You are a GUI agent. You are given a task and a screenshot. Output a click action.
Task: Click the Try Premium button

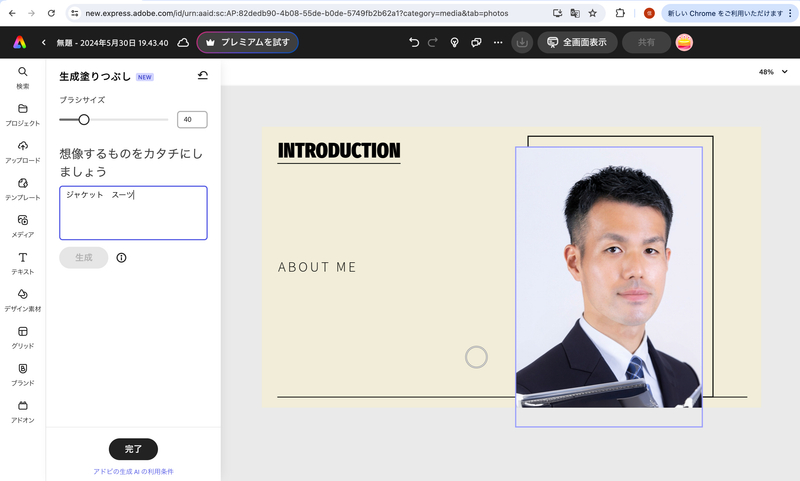pos(247,42)
